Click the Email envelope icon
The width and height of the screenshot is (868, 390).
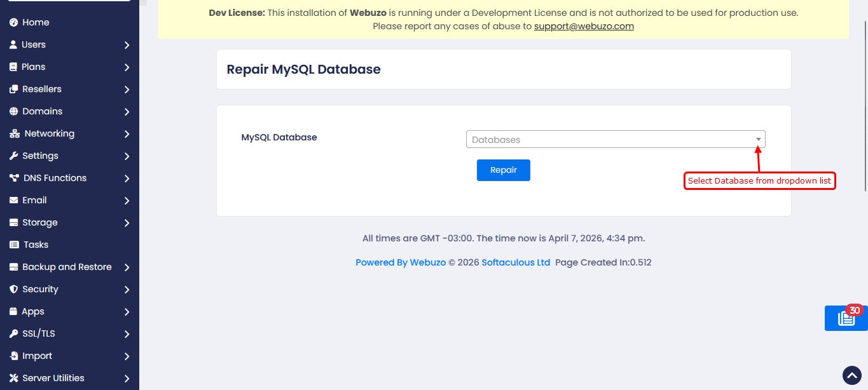[13, 200]
